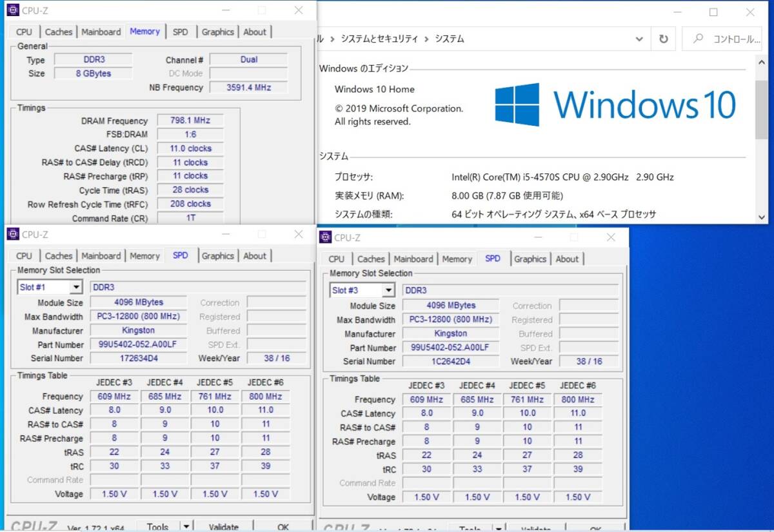Open Graphics tab in Slot #3 window
This screenshot has height=532, width=774.
click(530, 259)
